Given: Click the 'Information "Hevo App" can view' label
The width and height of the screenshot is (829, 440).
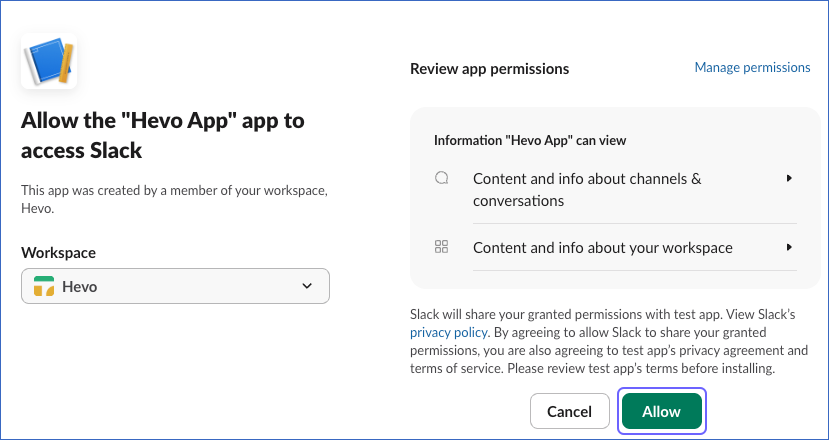Looking at the screenshot, I should point(530,141).
